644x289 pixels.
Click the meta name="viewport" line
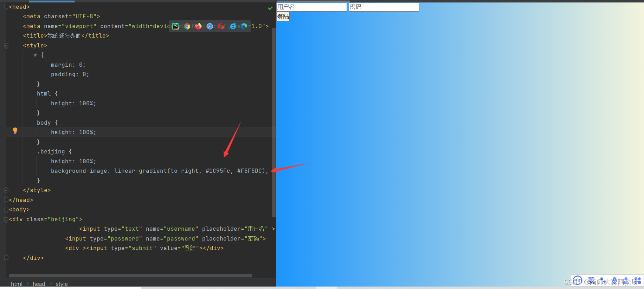tap(146, 26)
